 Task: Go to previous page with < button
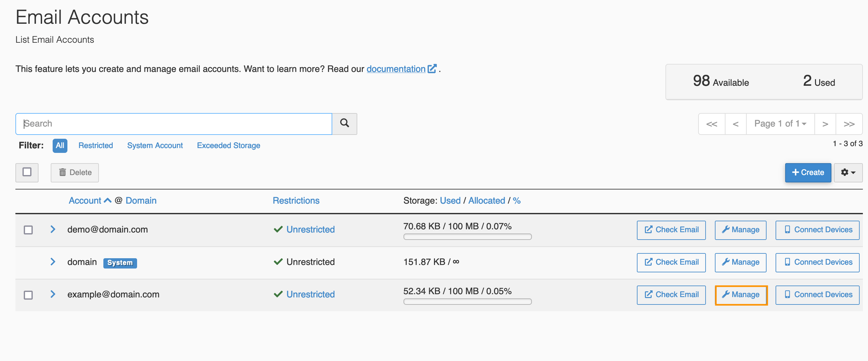pos(735,124)
